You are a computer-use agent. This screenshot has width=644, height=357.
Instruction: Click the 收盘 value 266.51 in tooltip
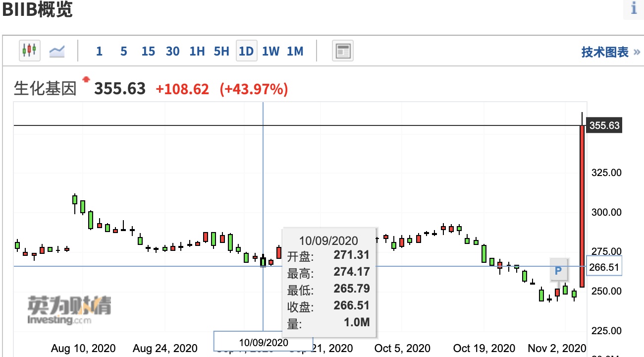click(x=352, y=305)
